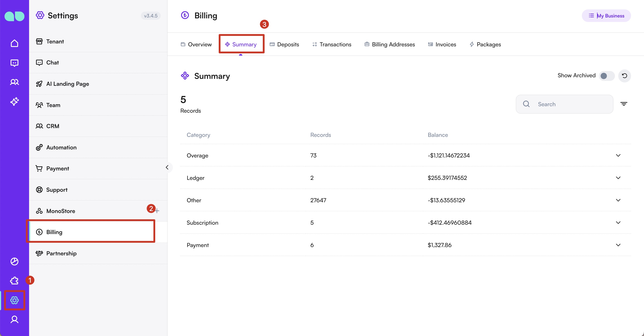644x336 pixels.
Task: Open the home icon in left rail
Action: tap(14, 43)
